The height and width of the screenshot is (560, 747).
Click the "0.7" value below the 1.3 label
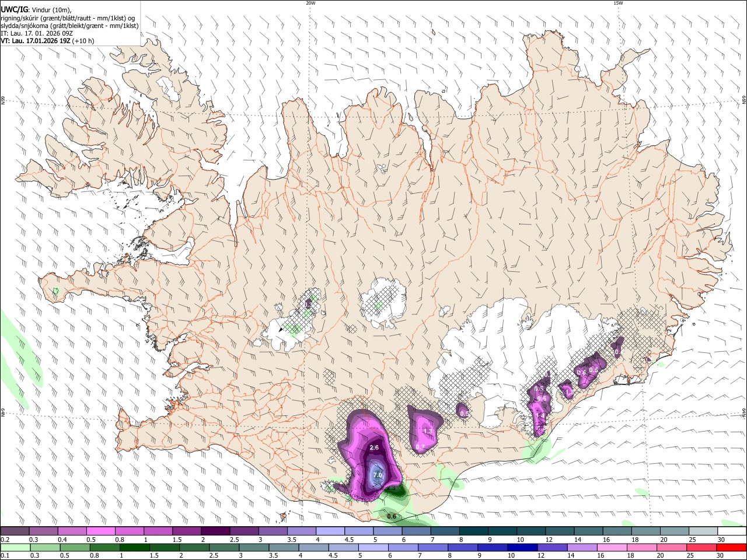(420, 447)
